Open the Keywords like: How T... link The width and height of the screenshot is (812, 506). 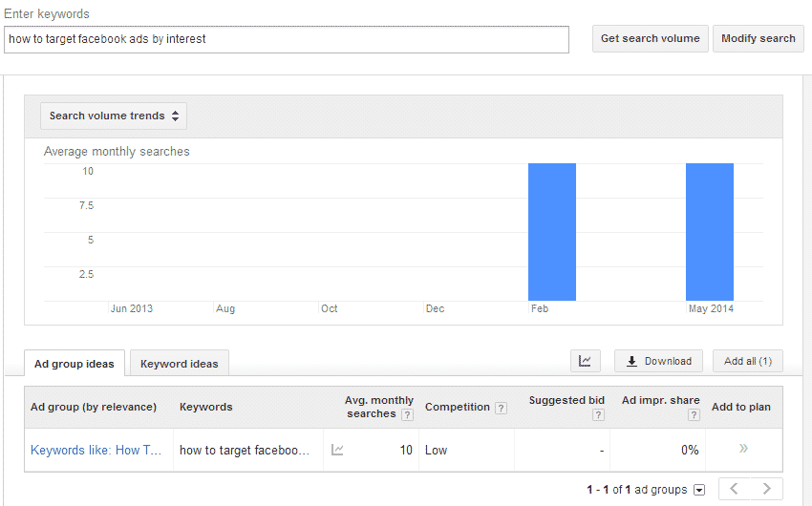(x=96, y=450)
